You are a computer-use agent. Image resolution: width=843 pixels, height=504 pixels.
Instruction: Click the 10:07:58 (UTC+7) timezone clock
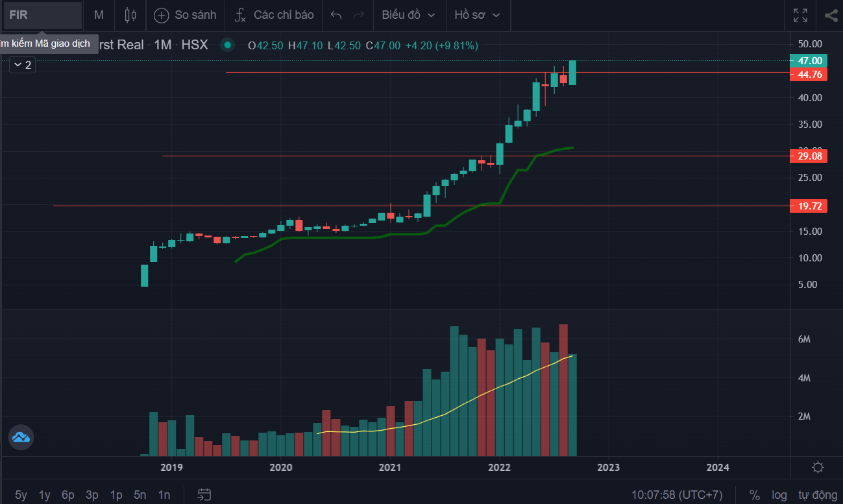[x=677, y=495]
